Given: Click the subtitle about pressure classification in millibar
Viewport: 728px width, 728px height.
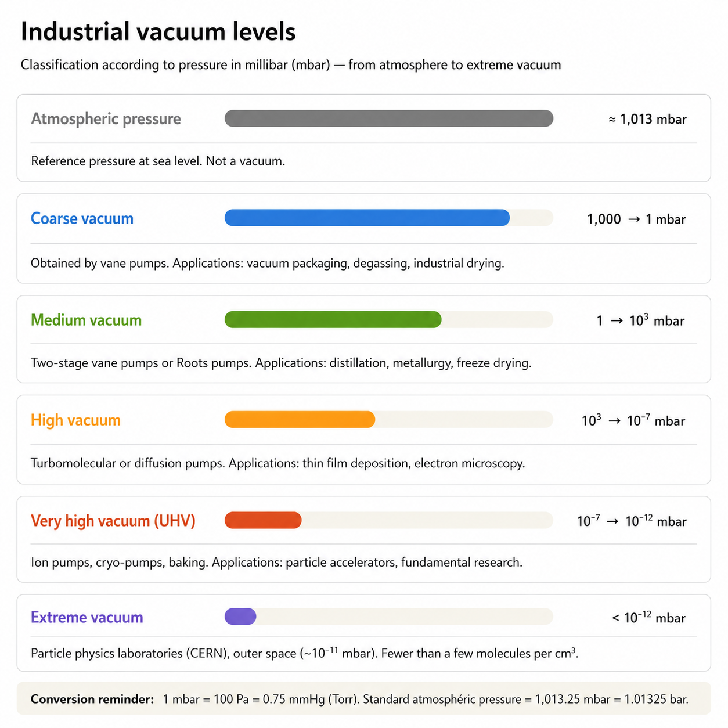Looking at the screenshot, I should coord(291,64).
